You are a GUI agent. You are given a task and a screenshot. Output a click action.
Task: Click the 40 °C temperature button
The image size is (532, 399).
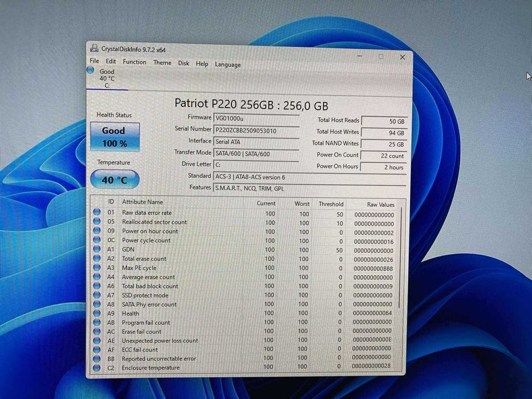point(115,180)
